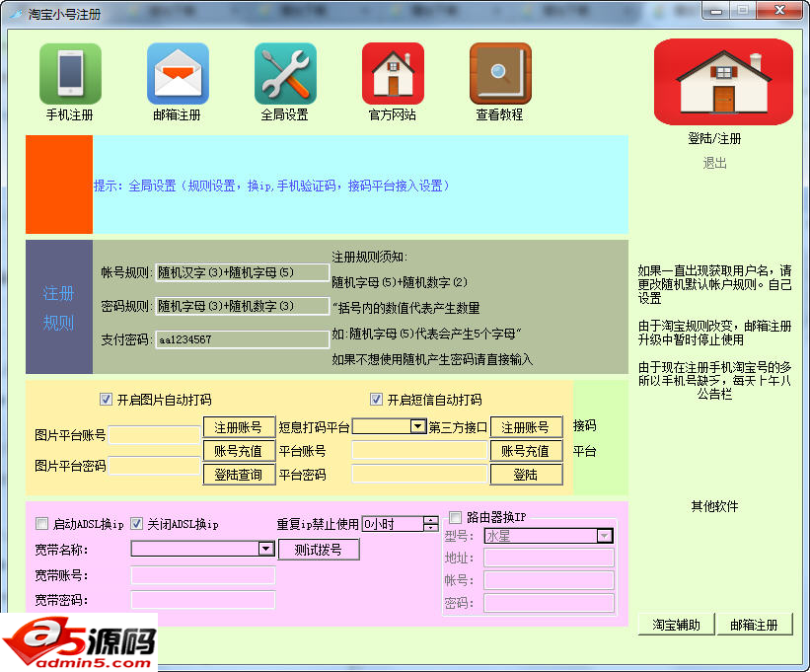Click the 提示: 全局设置 hint text
This screenshot has width=810, height=672.
271,186
